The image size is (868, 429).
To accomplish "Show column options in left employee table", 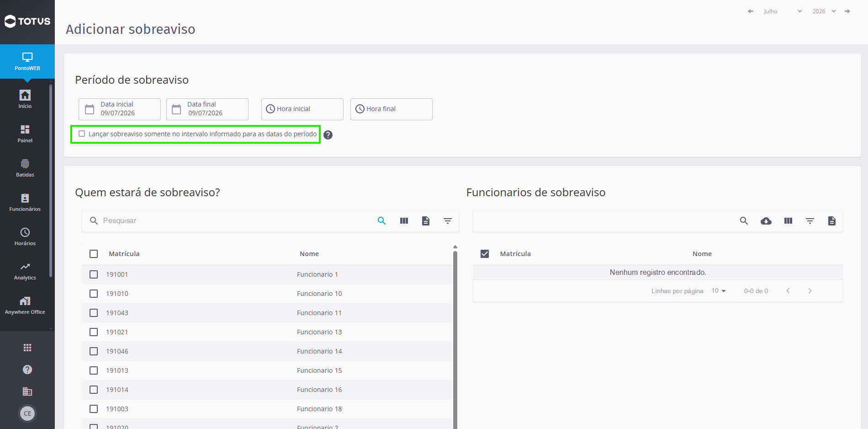I will click(404, 221).
